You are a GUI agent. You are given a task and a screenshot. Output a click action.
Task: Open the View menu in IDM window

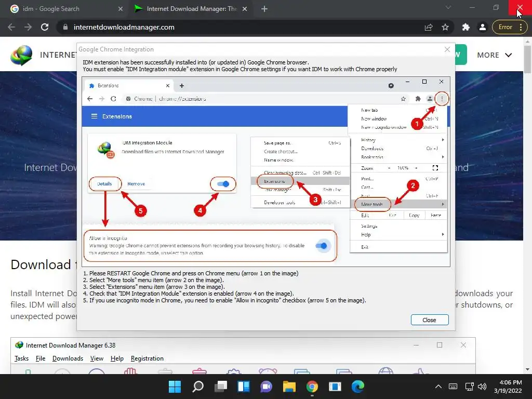(97, 358)
